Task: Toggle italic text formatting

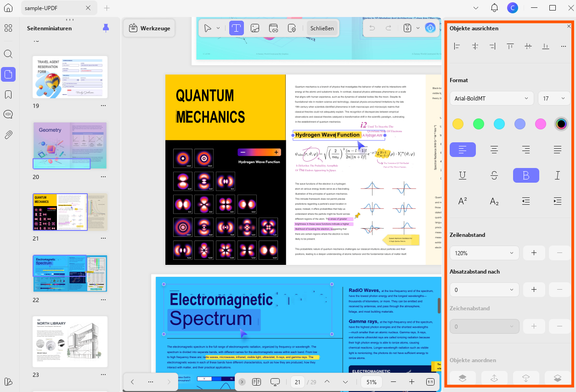Action: click(558, 175)
